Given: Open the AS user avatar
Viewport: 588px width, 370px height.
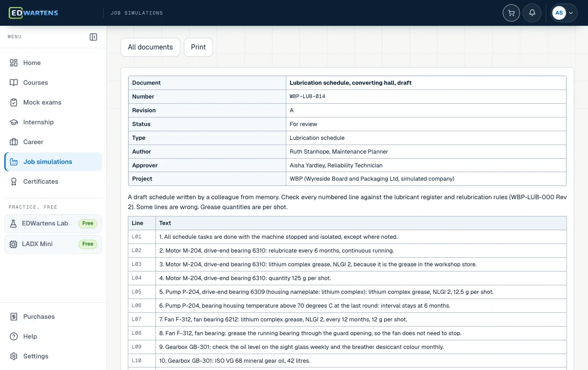Looking at the screenshot, I should [559, 13].
